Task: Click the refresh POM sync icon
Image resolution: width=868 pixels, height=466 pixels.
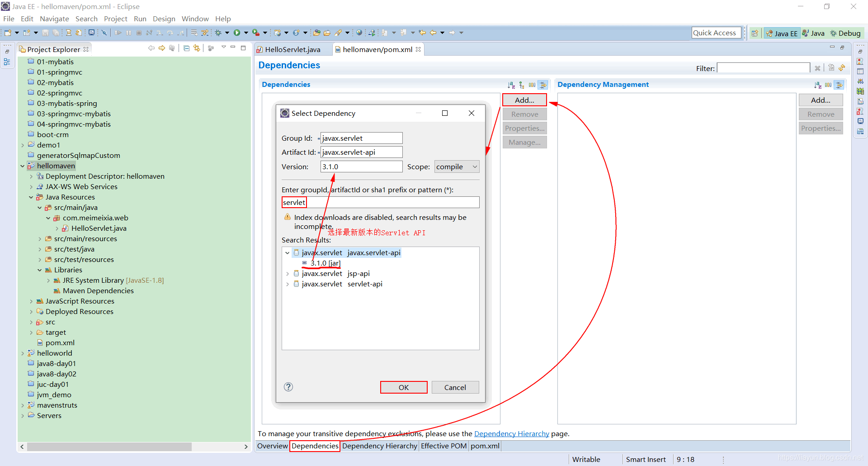Action: pos(842,68)
